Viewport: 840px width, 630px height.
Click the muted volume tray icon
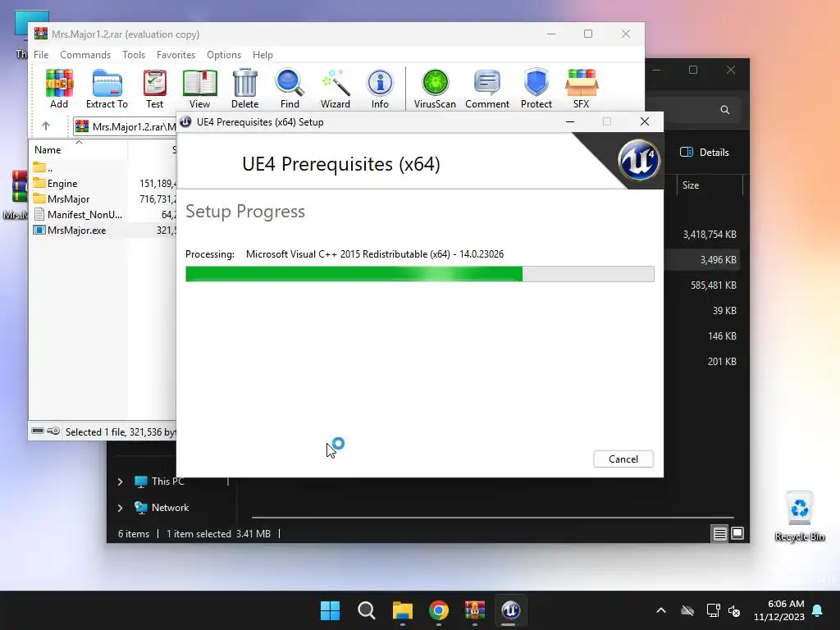tap(734, 610)
